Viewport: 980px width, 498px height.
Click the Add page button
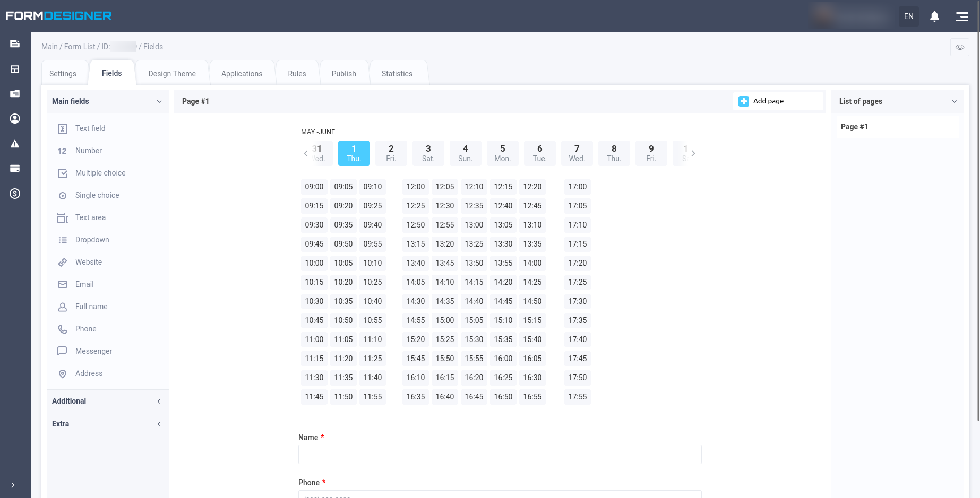click(778, 101)
